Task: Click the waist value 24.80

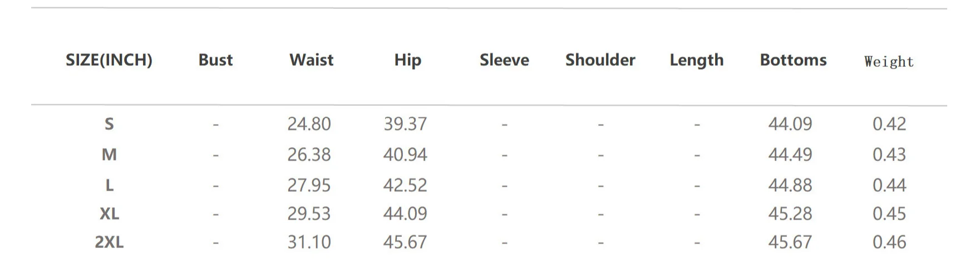Action: tap(309, 124)
